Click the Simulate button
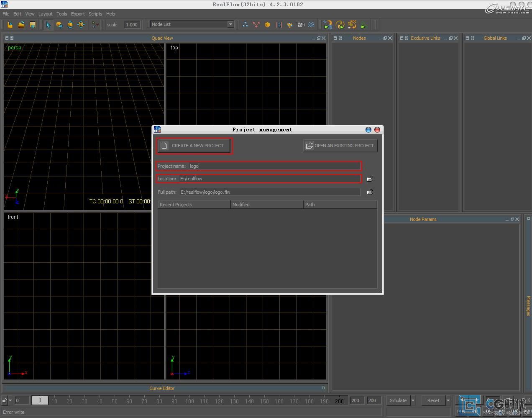The width and height of the screenshot is (532, 418). pyautogui.click(x=398, y=400)
